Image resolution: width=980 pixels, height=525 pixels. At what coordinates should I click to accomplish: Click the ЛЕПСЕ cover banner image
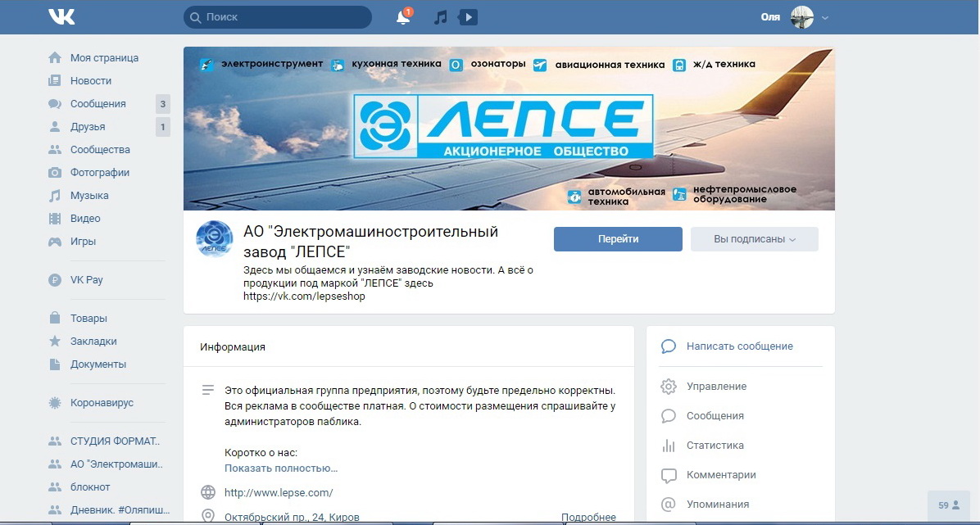click(x=509, y=128)
